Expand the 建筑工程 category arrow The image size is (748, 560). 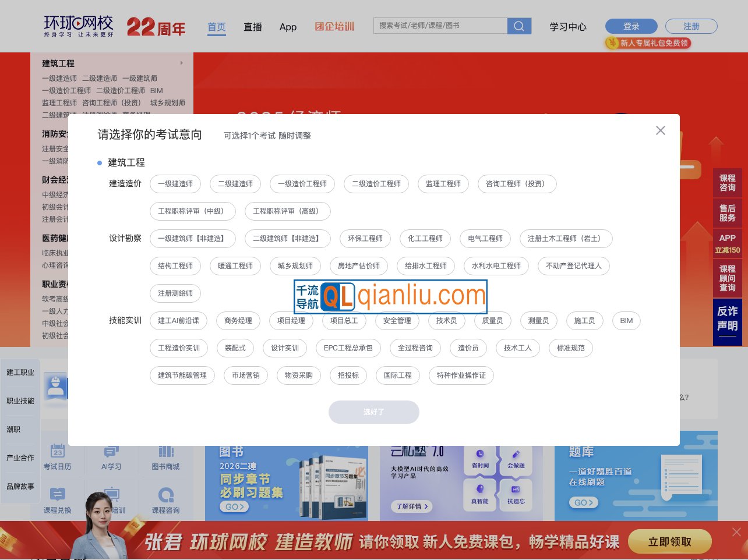point(181,63)
